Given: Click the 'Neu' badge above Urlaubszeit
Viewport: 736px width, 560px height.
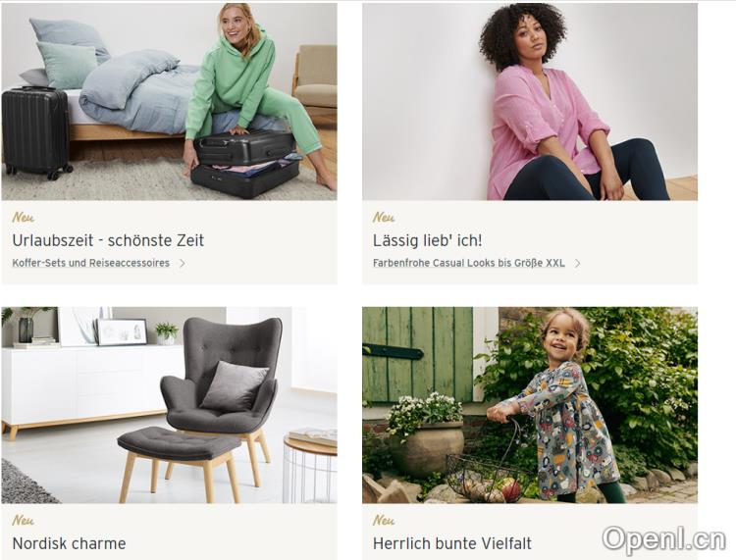Looking at the screenshot, I should click(23, 218).
